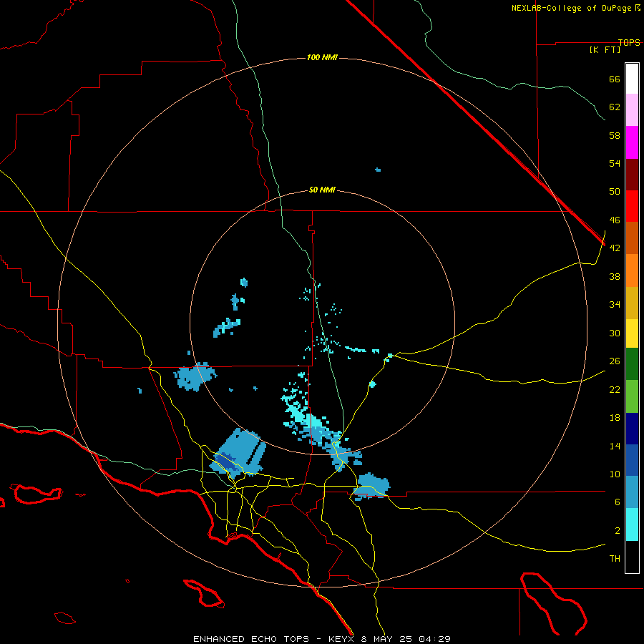Click the legend value "26"
Viewport: 644px width, 644px height.
(615, 361)
